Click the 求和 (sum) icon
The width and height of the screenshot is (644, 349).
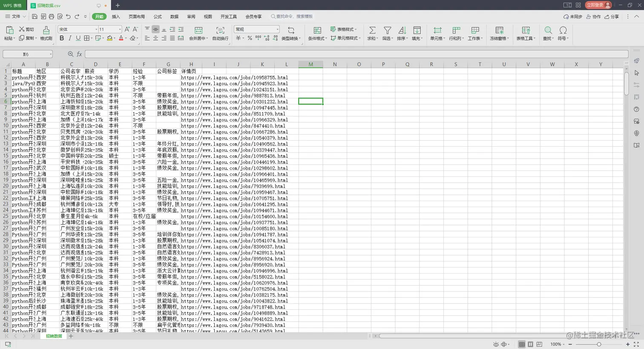(x=372, y=31)
